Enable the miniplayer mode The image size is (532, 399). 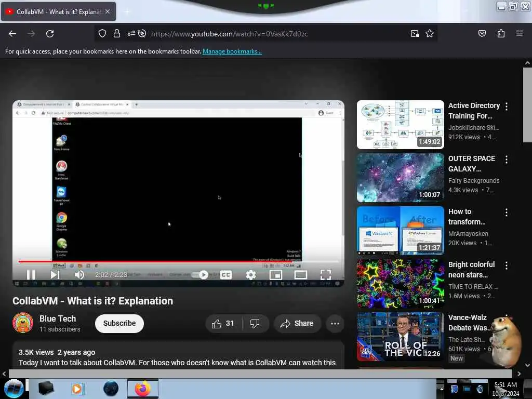(275, 274)
